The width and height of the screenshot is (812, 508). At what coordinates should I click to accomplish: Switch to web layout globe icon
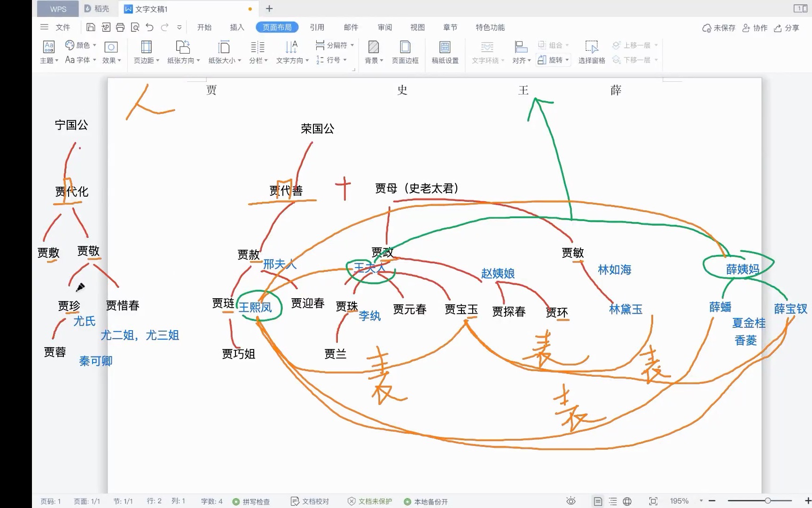click(627, 501)
